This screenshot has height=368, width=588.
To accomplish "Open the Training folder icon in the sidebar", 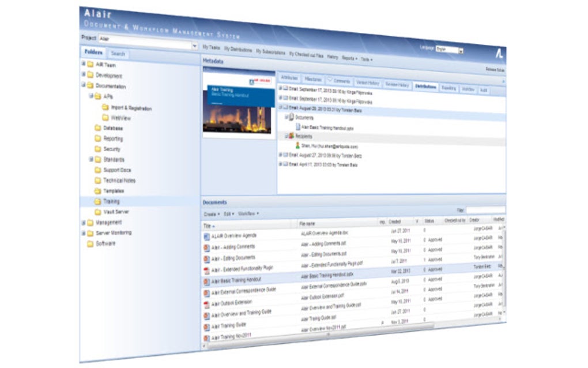I will [98, 201].
